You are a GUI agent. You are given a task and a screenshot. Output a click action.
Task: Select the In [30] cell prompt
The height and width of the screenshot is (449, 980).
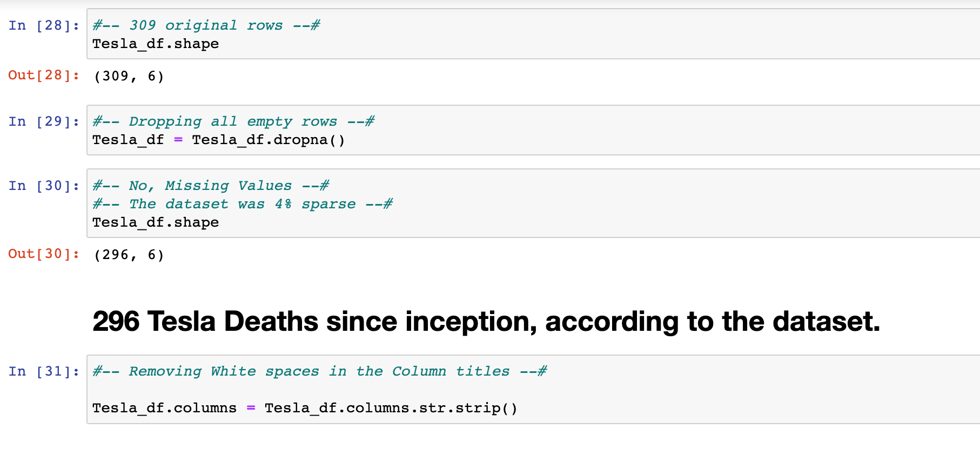point(44,186)
